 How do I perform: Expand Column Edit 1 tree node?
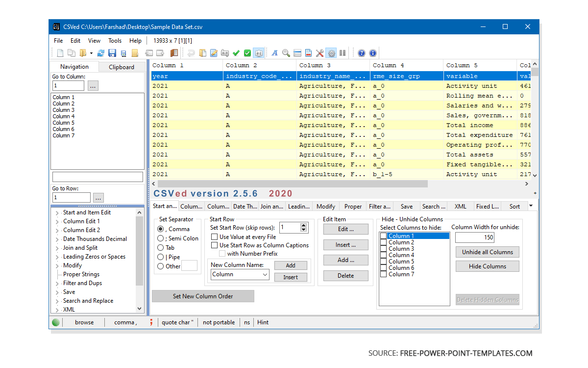point(57,222)
